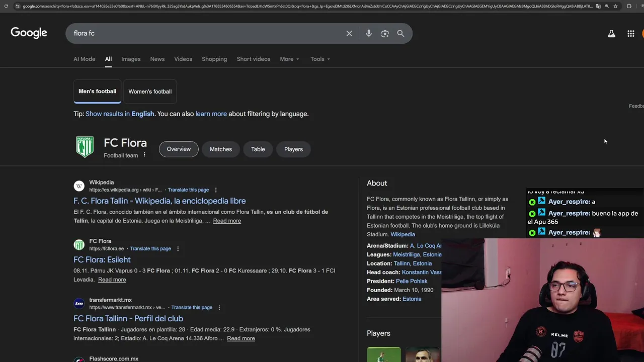
Task: Read more of FC Flora Esileht snippet
Action: 112,280
